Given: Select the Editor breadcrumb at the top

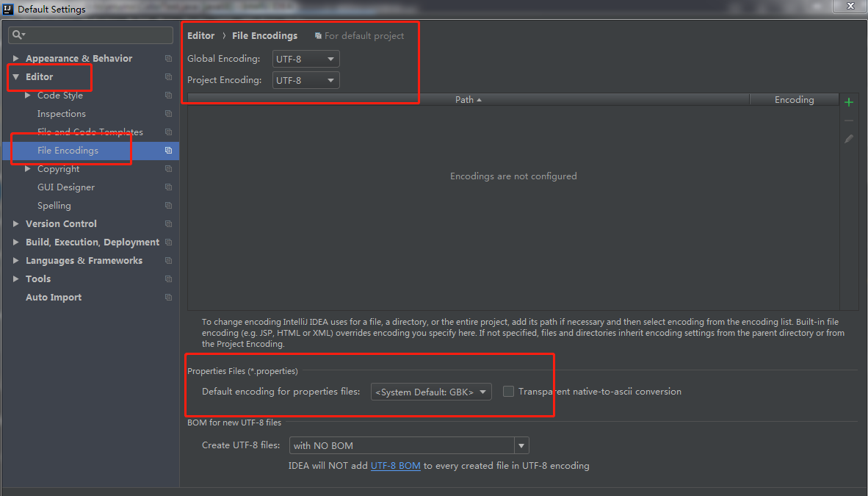Looking at the screenshot, I should pos(200,35).
